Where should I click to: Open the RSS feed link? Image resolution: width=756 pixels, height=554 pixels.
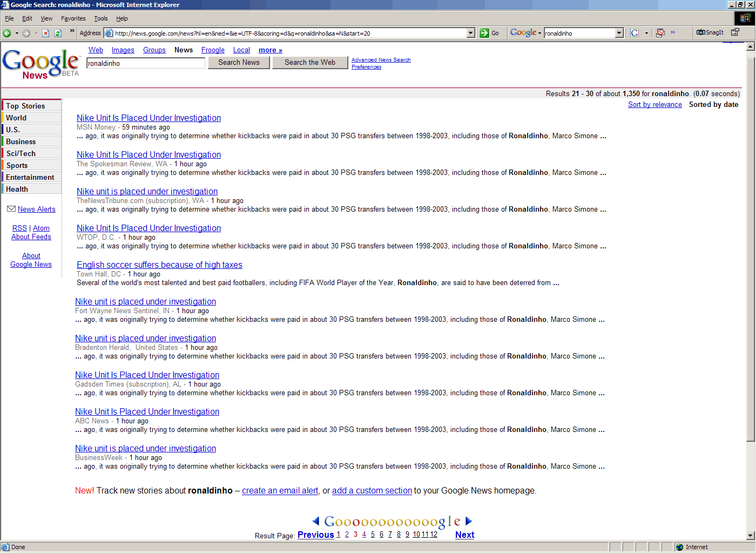coord(19,228)
